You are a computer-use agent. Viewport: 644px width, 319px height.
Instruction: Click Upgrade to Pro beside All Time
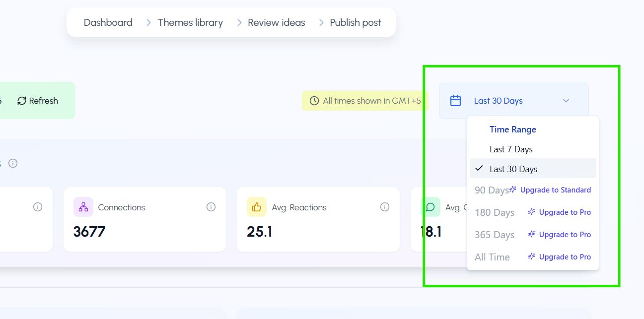[565, 257]
